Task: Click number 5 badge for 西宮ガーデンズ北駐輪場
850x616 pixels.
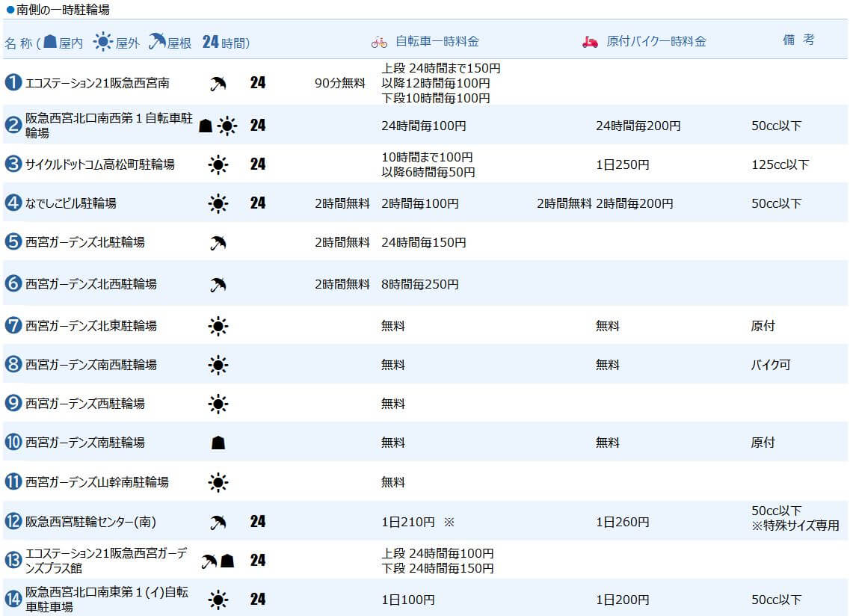Action: pos(13,241)
